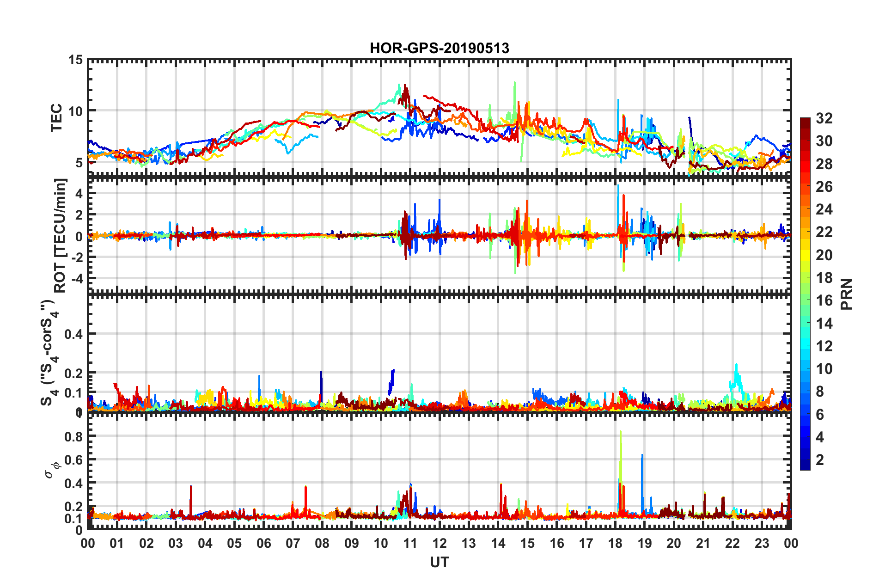Click S4 axis tick label 0.4
This screenshot has width=879, height=588.
pos(73,334)
